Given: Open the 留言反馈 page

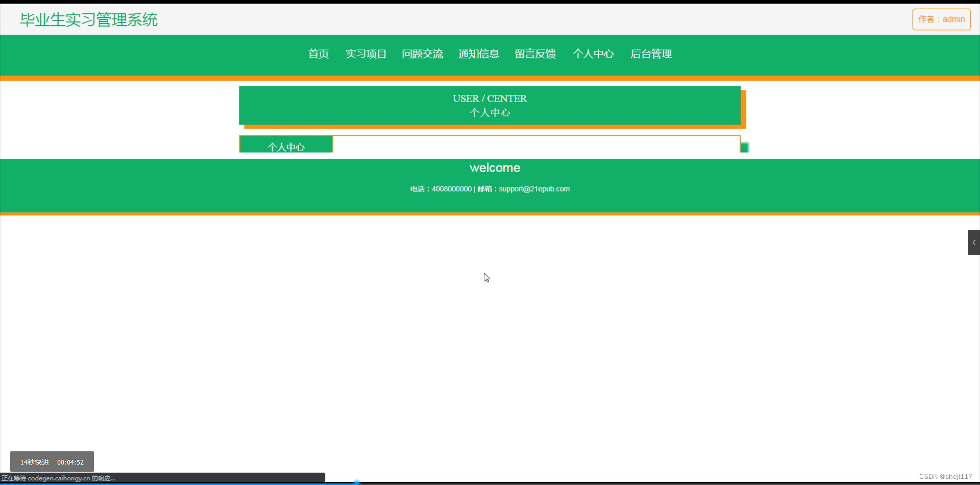Looking at the screenshot, I should coord(534,54).
